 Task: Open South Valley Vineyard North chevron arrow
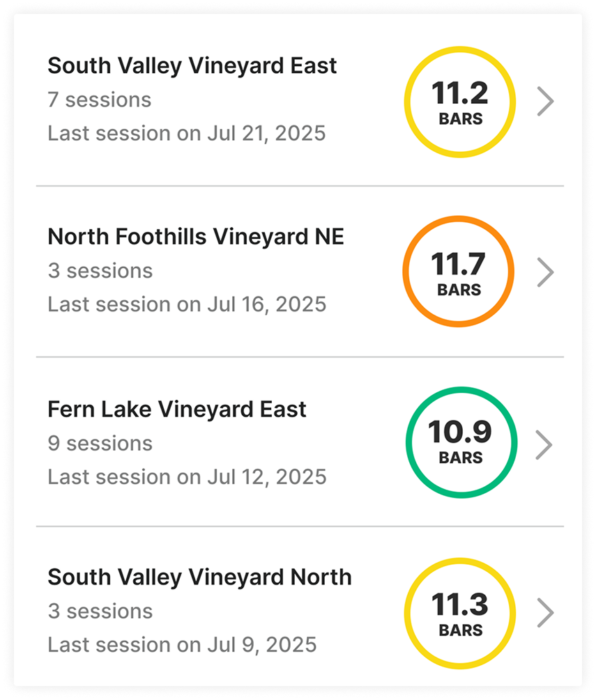pyautogui.click(x=546, y=613)
